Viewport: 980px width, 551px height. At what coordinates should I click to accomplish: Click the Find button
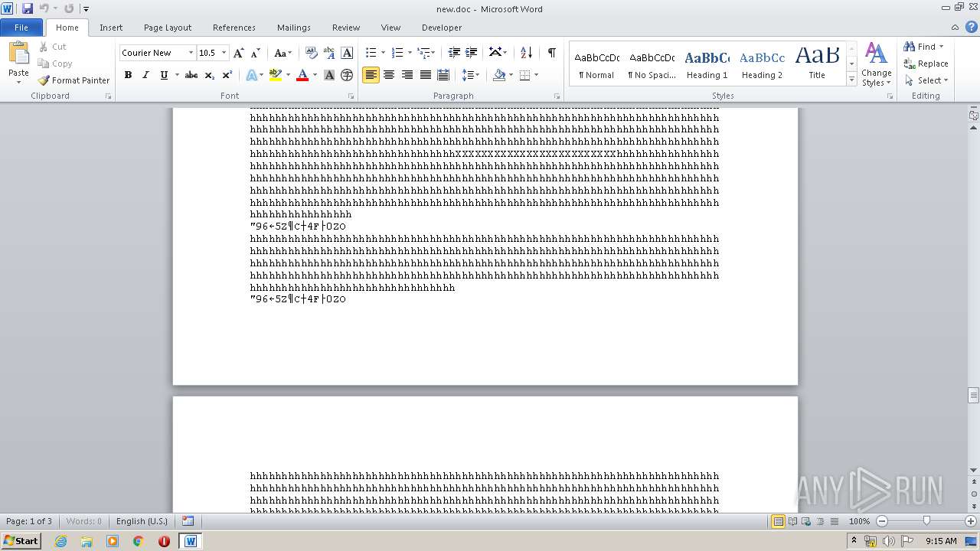point(923,47)
